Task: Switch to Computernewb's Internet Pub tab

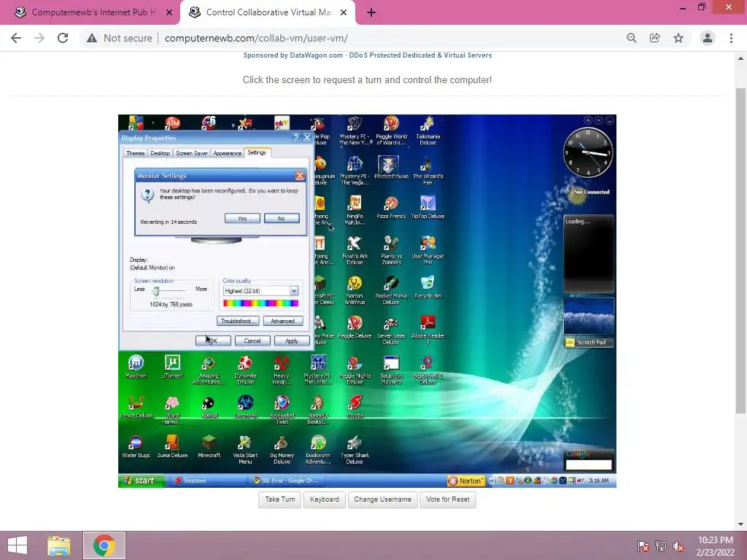Action: tap(93, 12)
